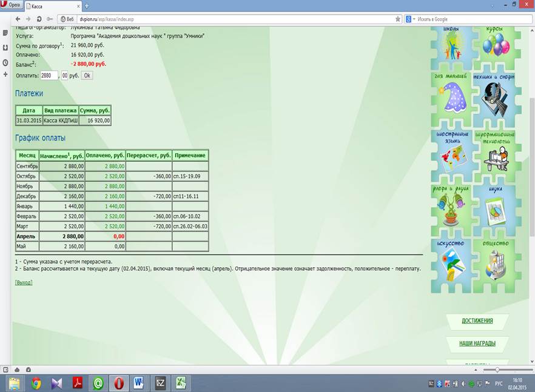535x392 pixels.
Task: Open a new tab with plus button
Action: (x=87, y=6)
